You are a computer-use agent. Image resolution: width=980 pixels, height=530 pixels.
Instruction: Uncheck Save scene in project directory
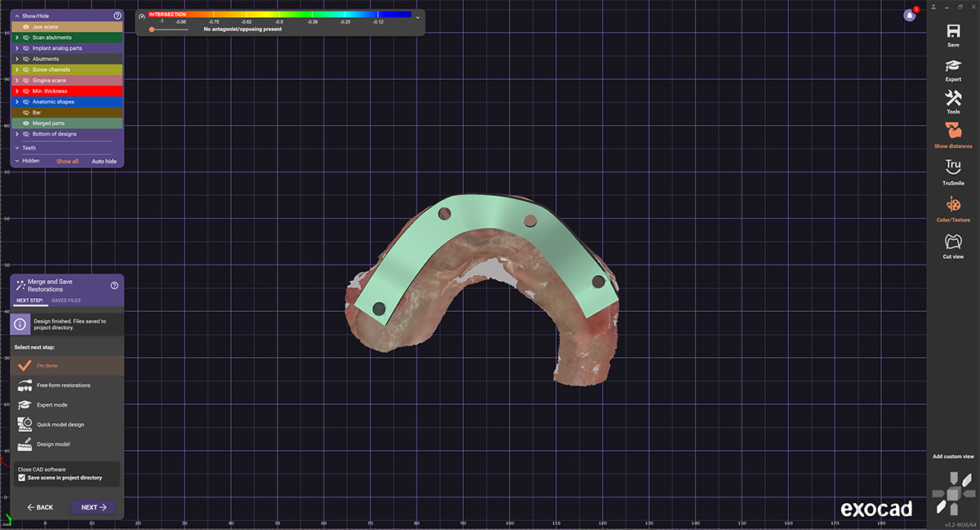[x=22, y=478]
